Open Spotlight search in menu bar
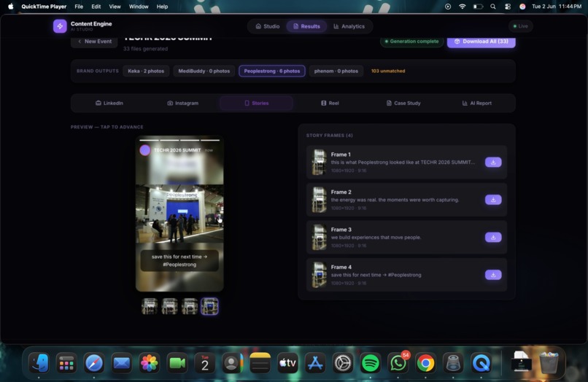 [492, 7]
